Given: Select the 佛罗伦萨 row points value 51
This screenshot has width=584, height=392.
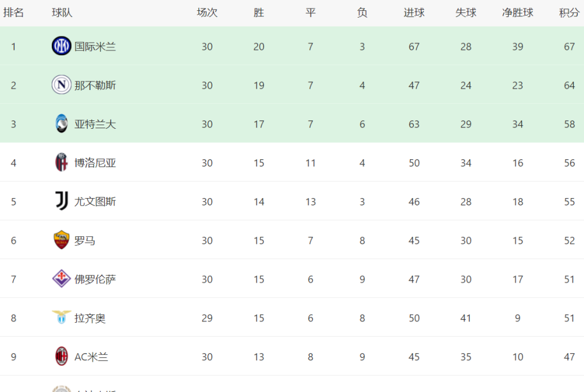Looking at the screenshot, I should tap(569, 280).
